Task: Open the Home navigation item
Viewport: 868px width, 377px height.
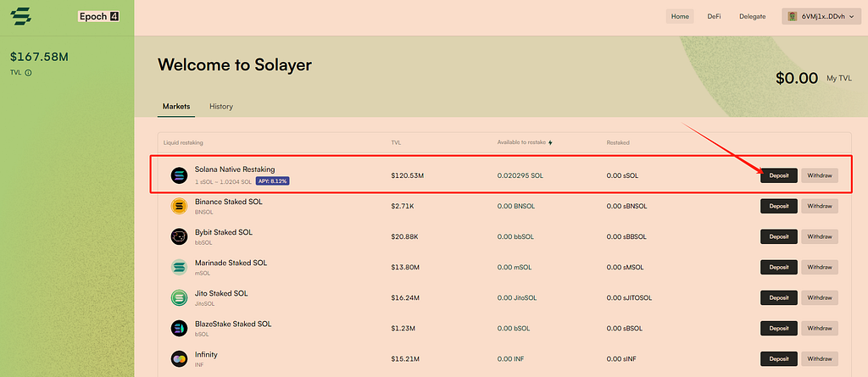Action: [x=680, y=17]
